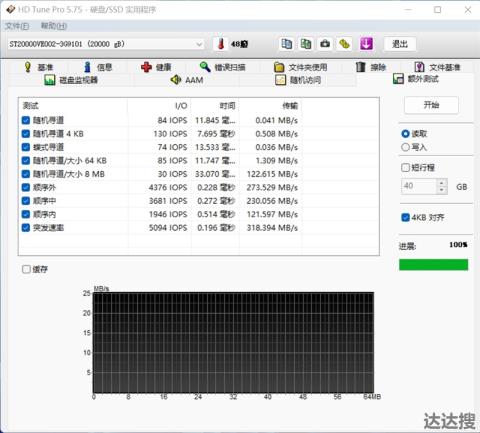Screen dimensions: 480x433
Task: Click the purple download arrow icon
Action: click(x=366, y=44)
